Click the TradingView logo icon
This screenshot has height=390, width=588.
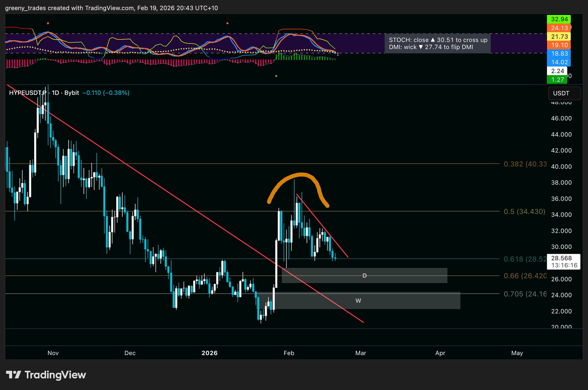coord(13,375)
